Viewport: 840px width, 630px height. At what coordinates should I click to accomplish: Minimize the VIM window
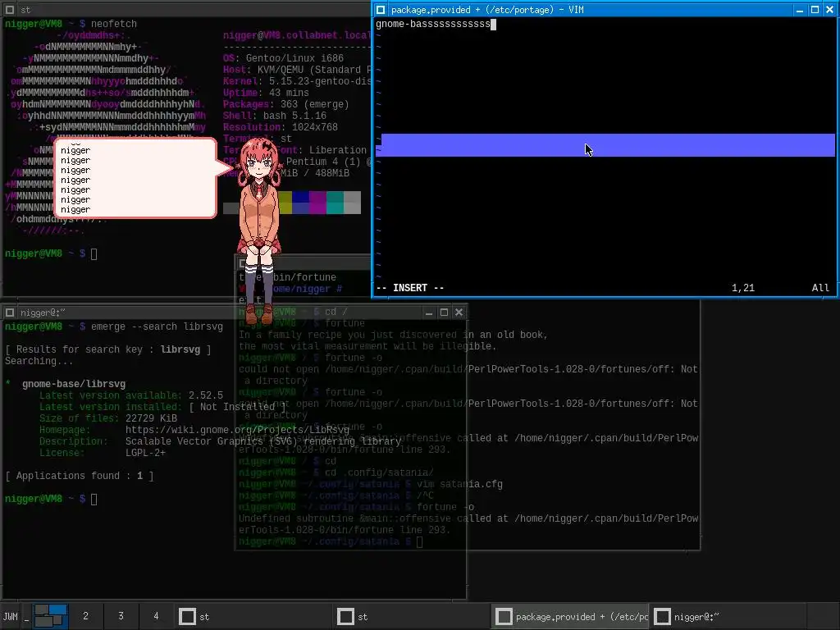(800, 10)
